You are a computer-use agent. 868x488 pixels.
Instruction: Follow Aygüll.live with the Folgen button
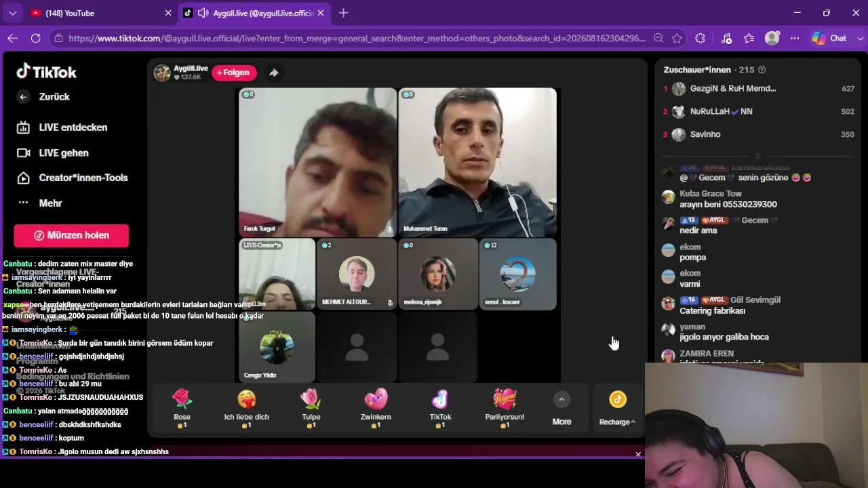[233, 73]
